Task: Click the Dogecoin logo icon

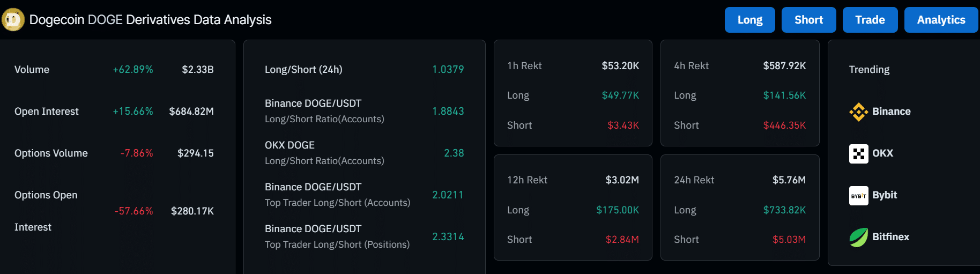Action: [13, 20]
